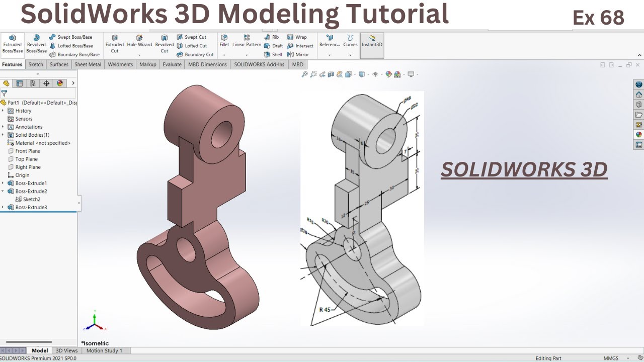Switch to the Sheet Metal tab
This screenshot has height=362, width=644.
point(88,64)
